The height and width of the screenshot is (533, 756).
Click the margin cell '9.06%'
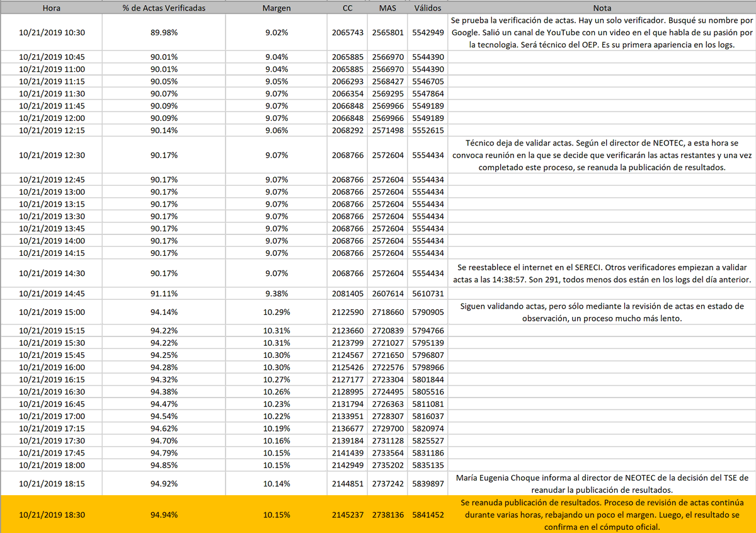tap(276, 130)
